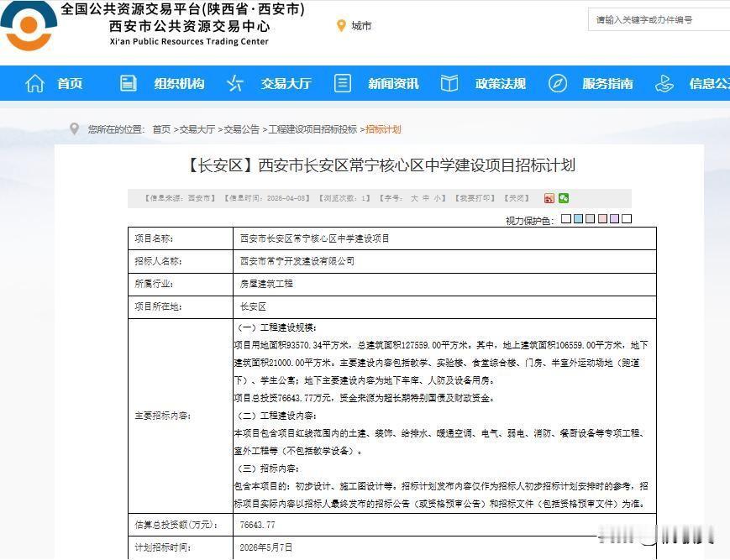The image size is (730, 560).
Task: Select 大 font size
Action: [x=414, y=199]
